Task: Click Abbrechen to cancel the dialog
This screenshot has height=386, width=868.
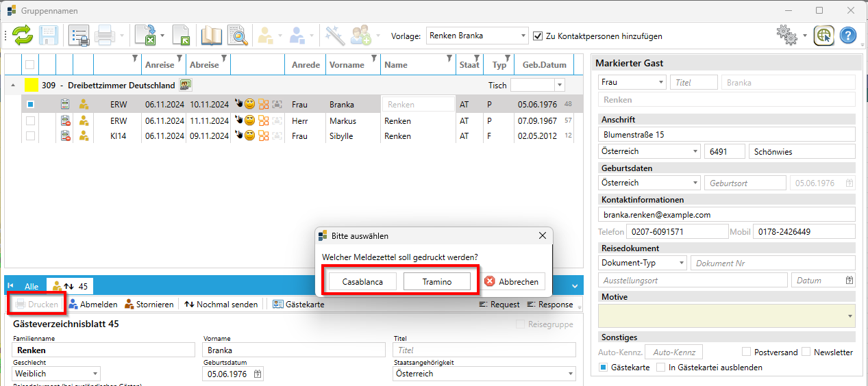Action: pyautogui.click(x=514, y=281)
